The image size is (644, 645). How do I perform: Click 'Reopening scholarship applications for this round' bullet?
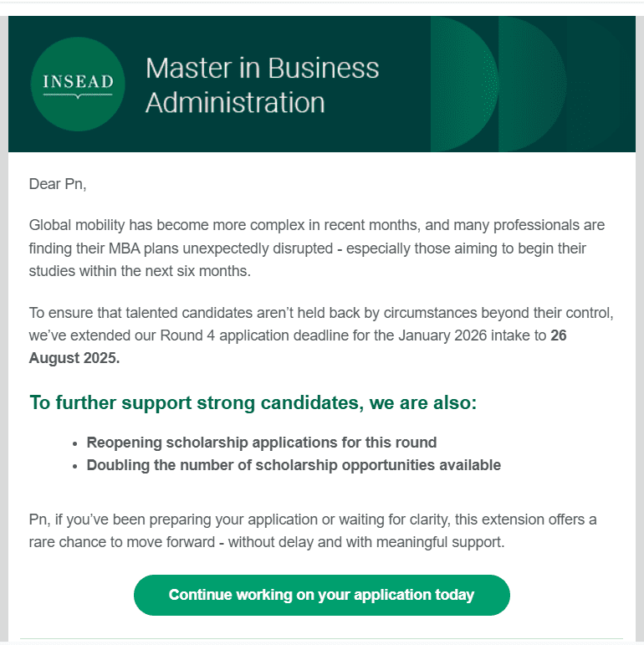point(262,443)
